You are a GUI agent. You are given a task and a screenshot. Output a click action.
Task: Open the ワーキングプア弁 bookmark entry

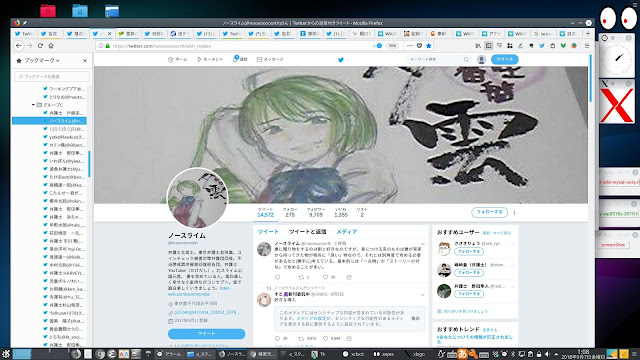(64, 89)
